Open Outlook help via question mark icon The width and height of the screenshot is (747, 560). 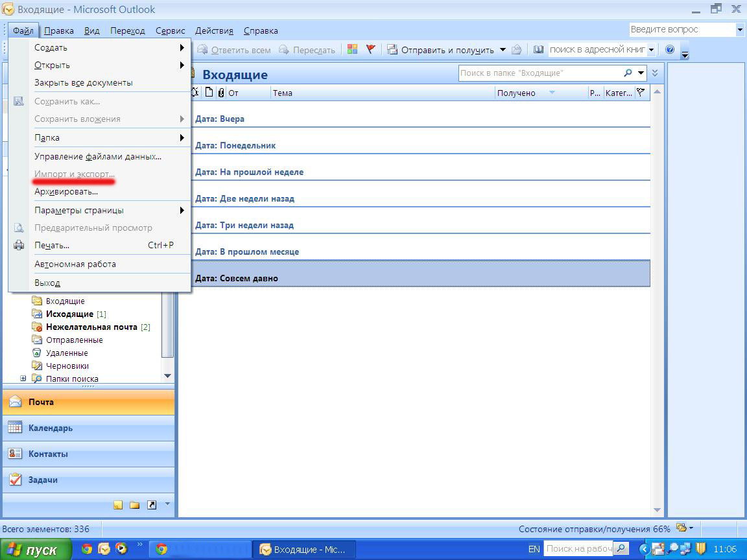point(670,49)
